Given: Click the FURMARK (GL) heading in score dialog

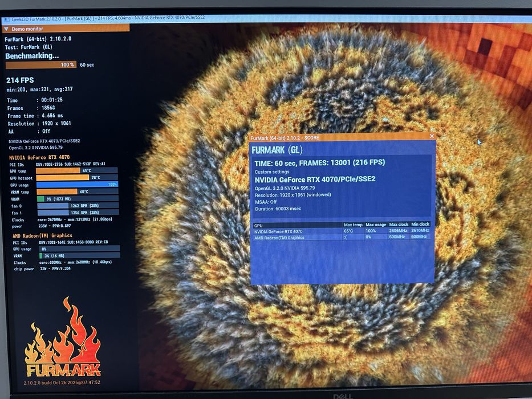Looking at the screenshot, I should click(277, 149).
